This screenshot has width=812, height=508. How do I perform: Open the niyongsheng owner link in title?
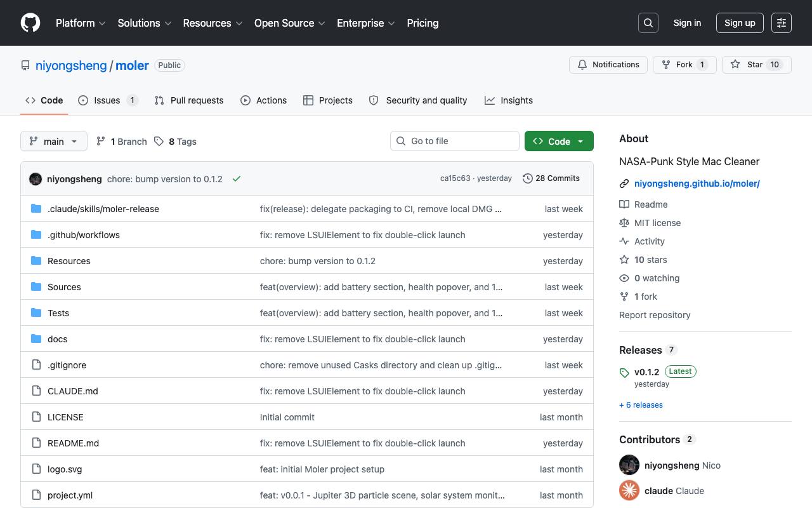tap(71, 65)
